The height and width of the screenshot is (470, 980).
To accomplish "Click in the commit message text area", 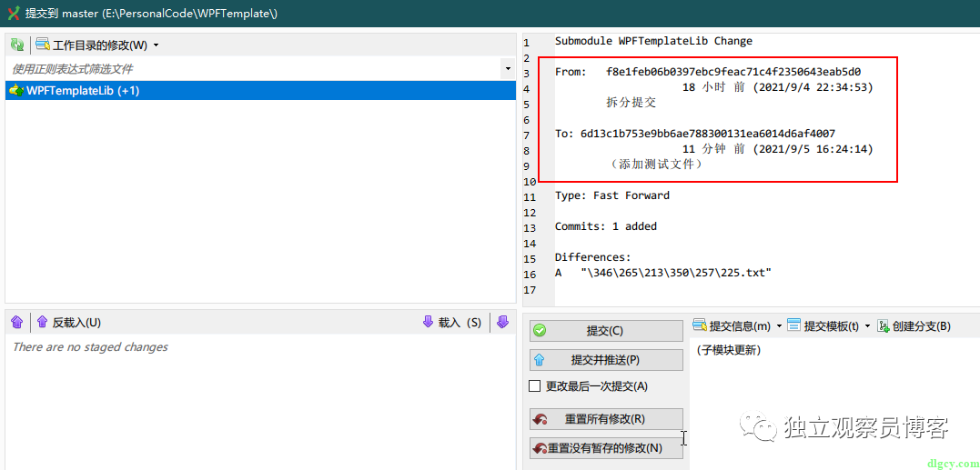I will [834, 405].
